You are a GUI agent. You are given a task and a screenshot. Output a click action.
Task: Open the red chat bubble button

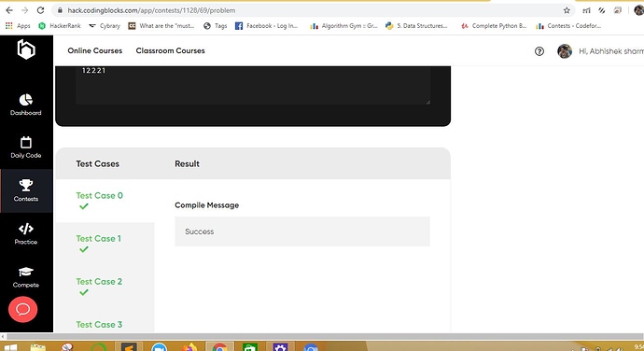(x=23, y=309)
